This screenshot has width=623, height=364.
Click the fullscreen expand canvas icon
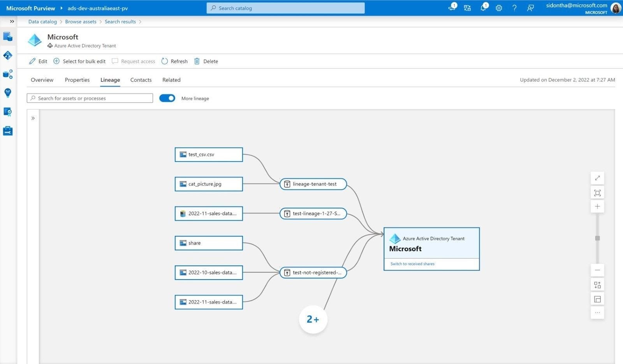pos(597,178)
